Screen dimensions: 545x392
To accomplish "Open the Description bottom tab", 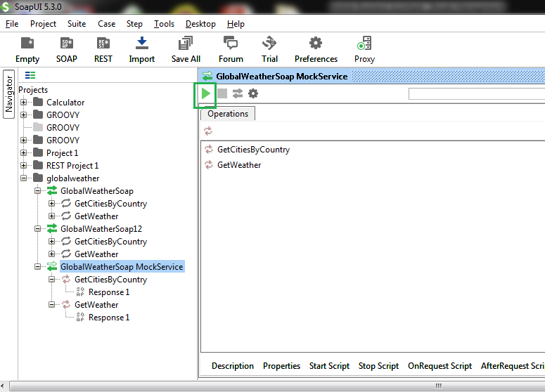I will 233,365.
